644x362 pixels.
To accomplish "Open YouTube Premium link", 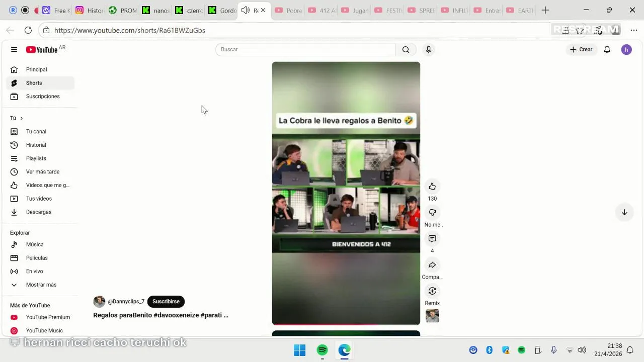I will (x=40, y=317).
